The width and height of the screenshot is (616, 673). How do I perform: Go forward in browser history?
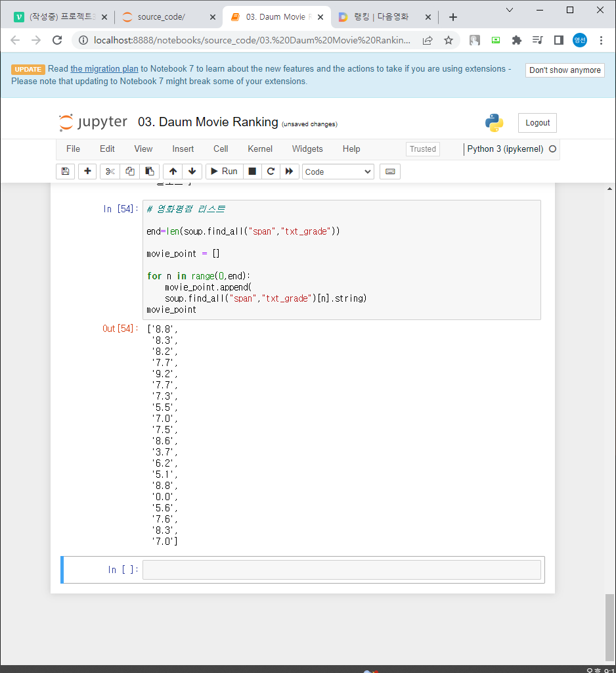36,40
